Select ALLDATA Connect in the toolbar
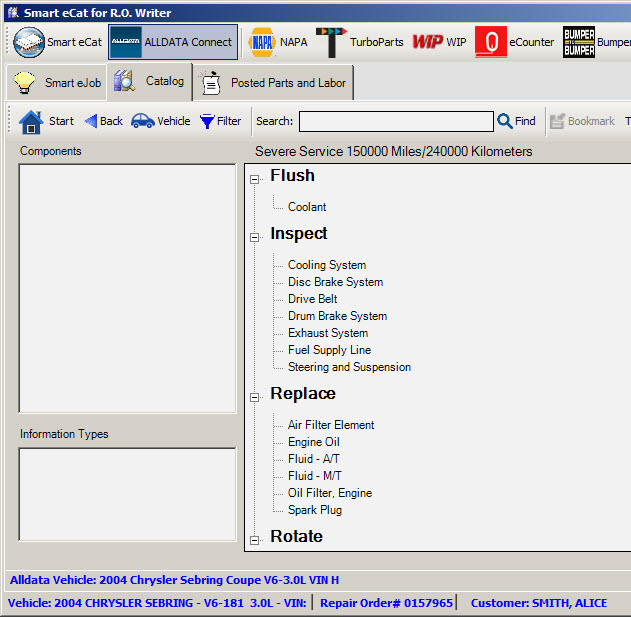 pos(173,43)
